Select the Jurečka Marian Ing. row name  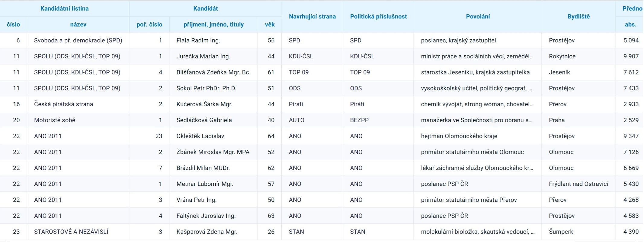tap(203, 57)
